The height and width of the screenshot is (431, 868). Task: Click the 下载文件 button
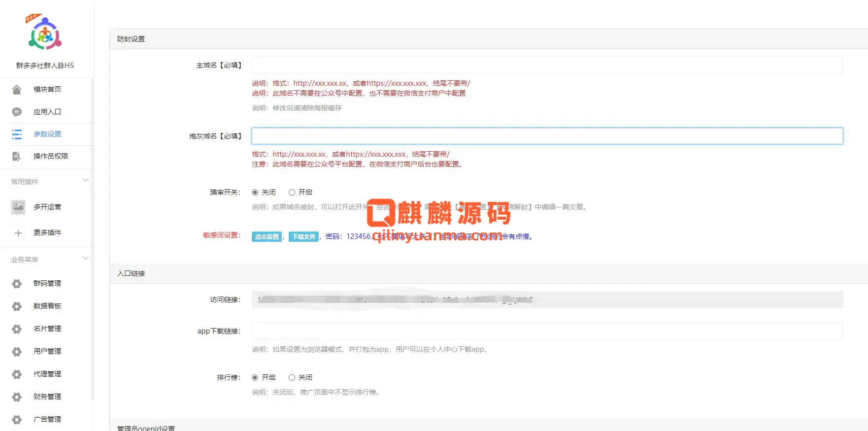point(303,236)
